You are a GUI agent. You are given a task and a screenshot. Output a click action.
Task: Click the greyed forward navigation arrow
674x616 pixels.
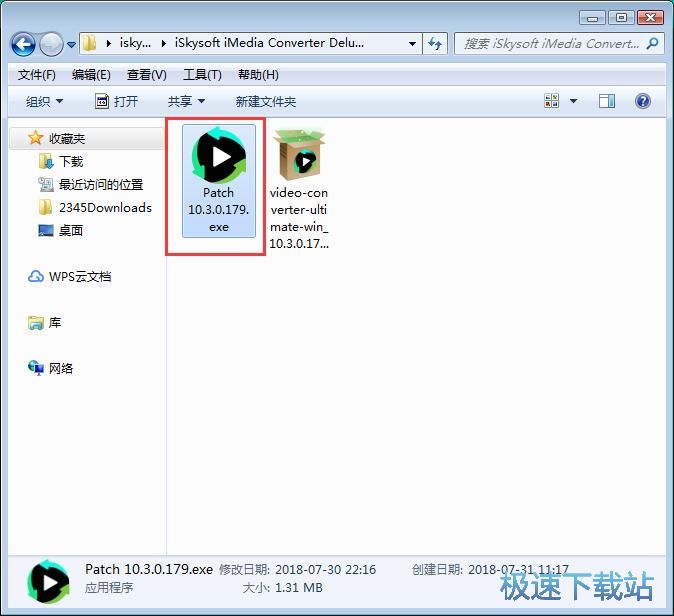pyautogui.click(x=52, y=44)
